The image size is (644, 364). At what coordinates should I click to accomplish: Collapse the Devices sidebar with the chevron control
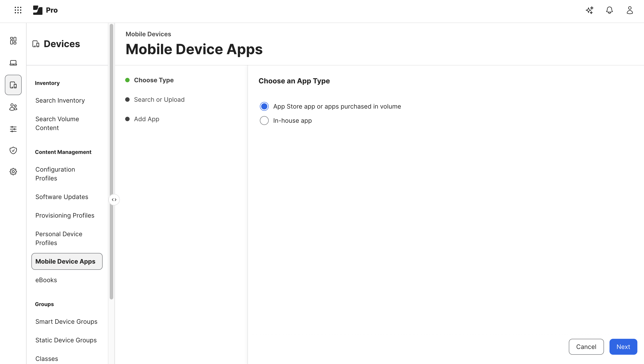pyautogui.click(x=114, y=199)
